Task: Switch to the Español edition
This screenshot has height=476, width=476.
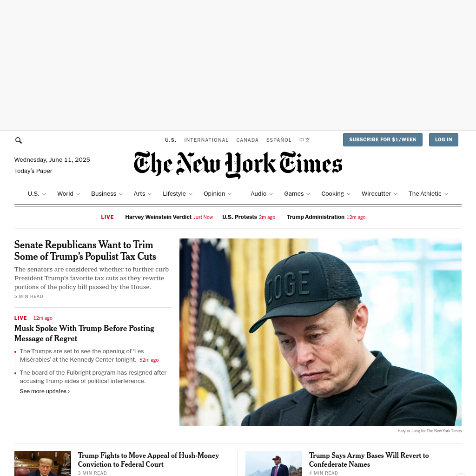Action: point(279,140)
